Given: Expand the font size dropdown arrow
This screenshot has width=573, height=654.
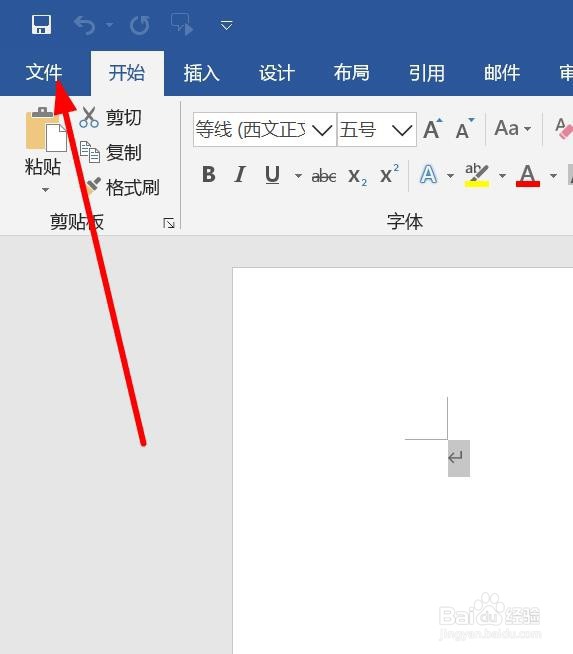Looking at the screenshot, I should (x=402, y=130).
